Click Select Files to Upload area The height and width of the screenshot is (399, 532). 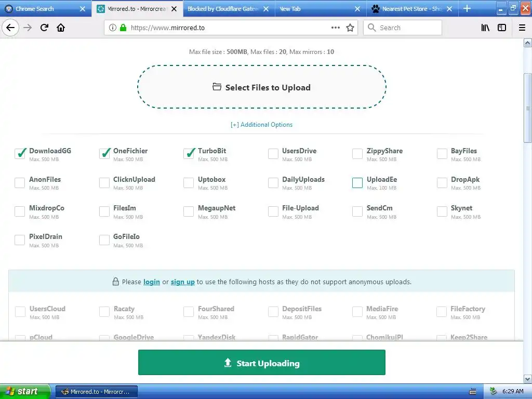262,87
